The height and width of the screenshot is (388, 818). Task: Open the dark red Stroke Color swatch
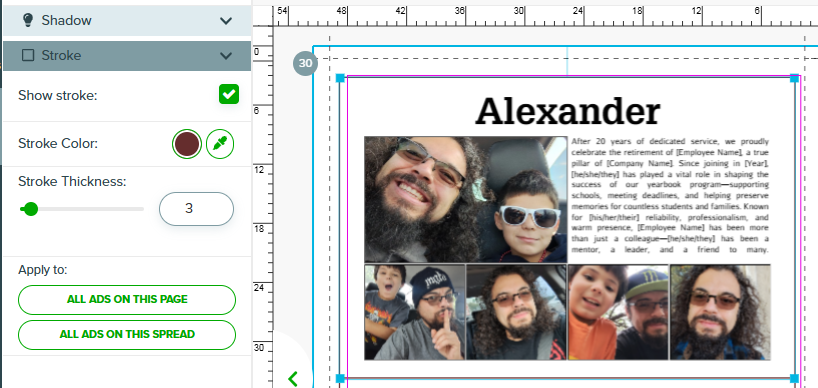pos(187,144)
